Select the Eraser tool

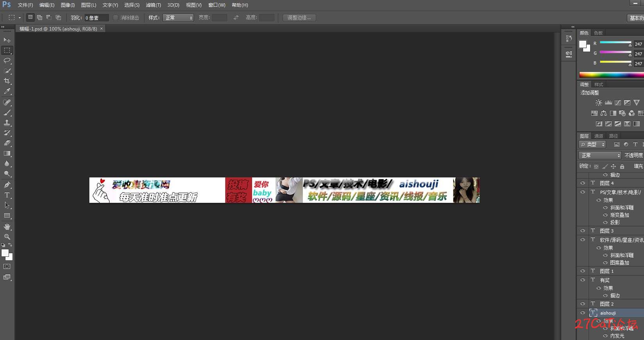click(7, 143)
